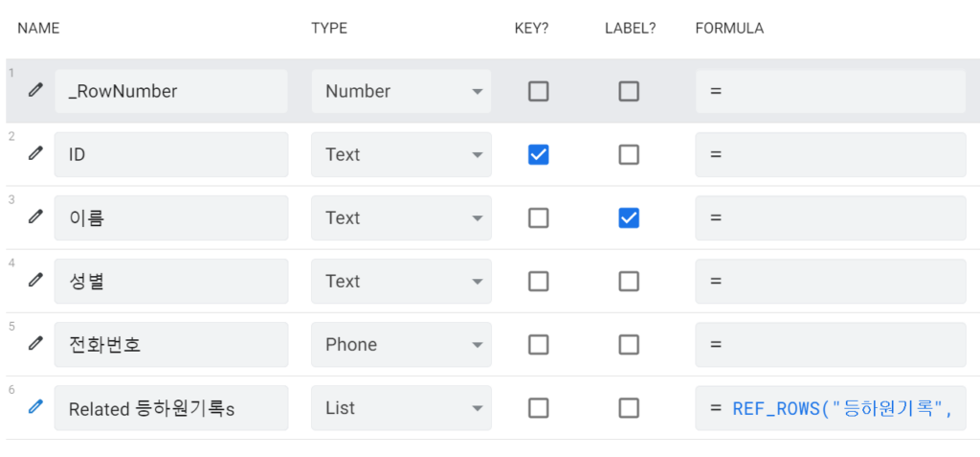
Task: Tick the KEY checkbox for Related 등하원기록s
Action: [538, 408]
